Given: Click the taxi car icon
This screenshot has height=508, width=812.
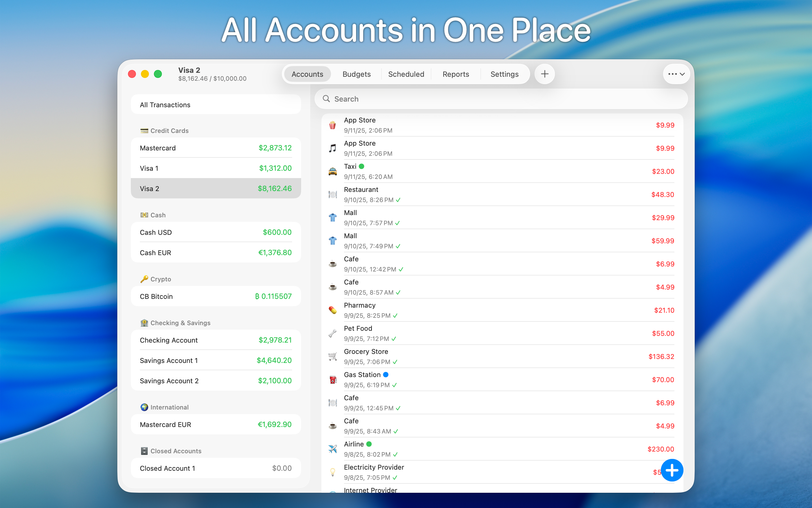Looking at the screenshot, I should [332, 171].
